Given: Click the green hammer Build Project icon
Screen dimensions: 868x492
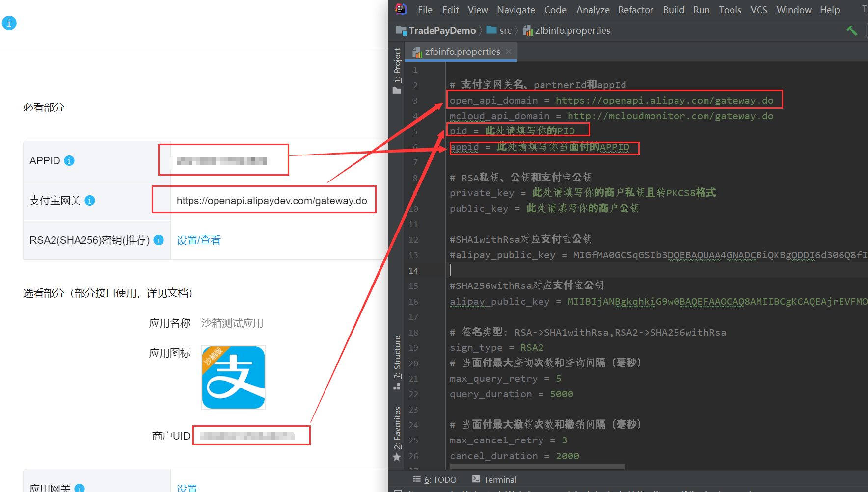Looking at the screenshot, I should click(x=852, y=30).
